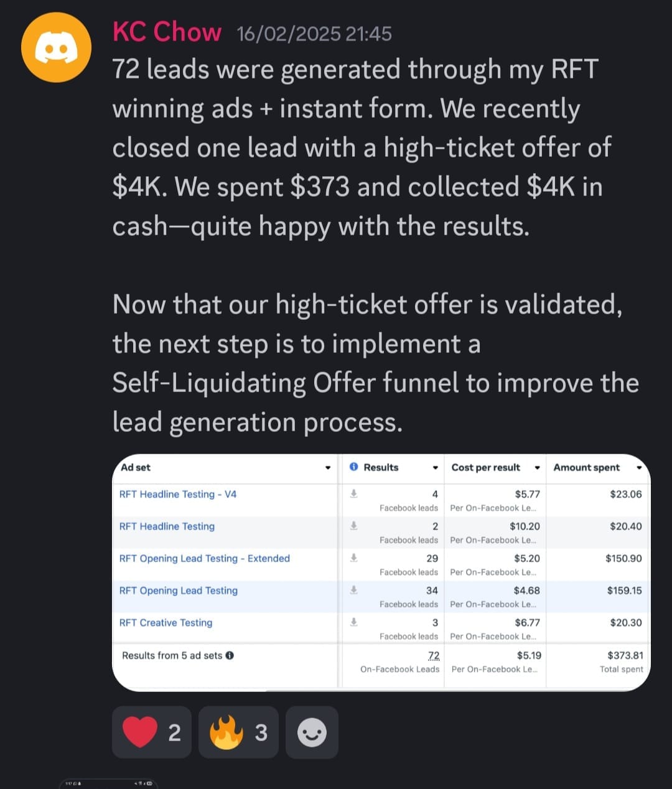Click the download icon in RFT Creative Testing row
The image size is (672, 789).
353,622
